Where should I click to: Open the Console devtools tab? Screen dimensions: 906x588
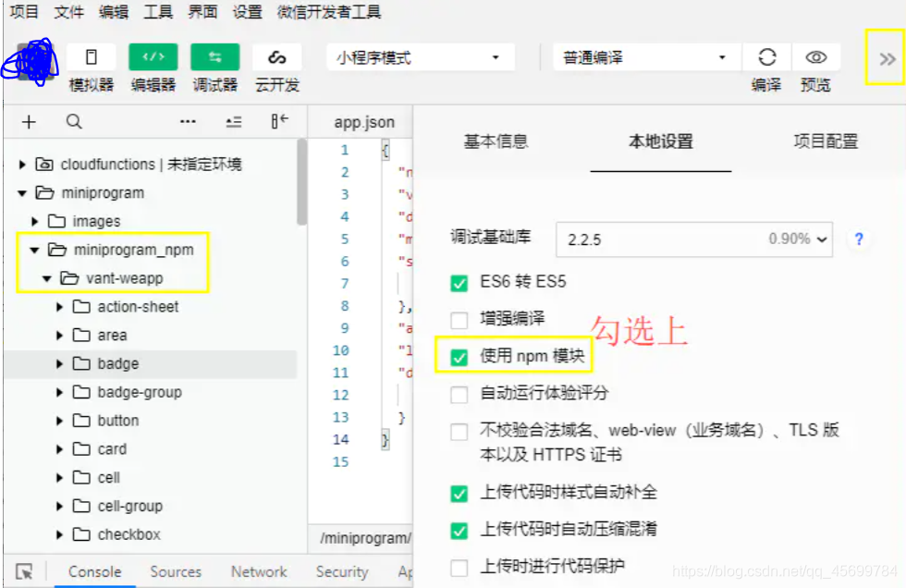pos(94,572)
